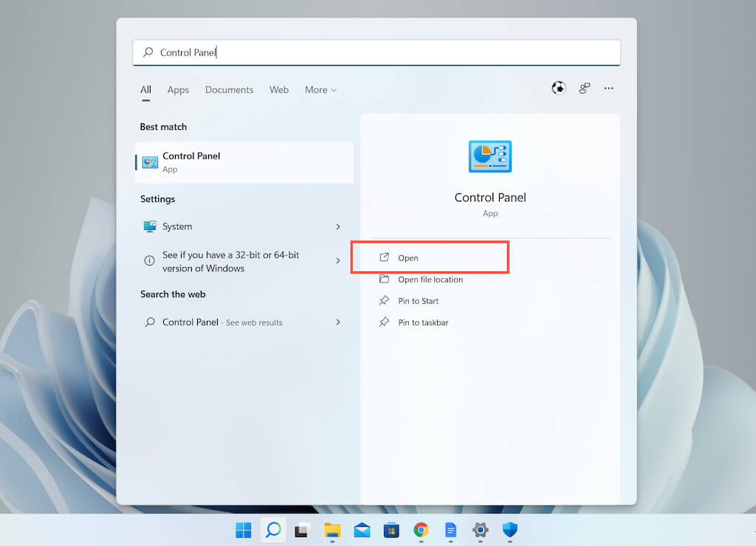Click the Best match heading text
Screen dimensions: 756x546
tap(163, 127)
